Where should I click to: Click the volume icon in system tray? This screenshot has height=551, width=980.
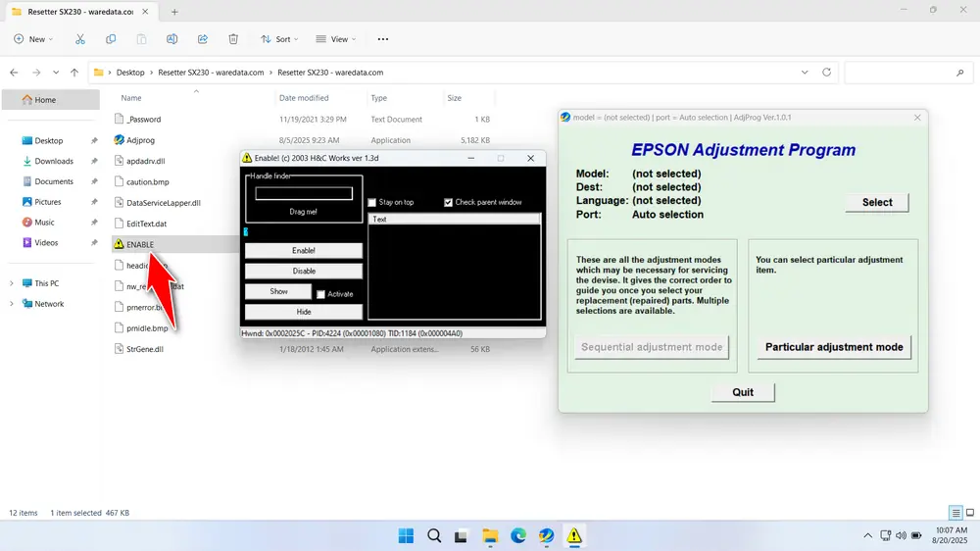pos(901,535)
